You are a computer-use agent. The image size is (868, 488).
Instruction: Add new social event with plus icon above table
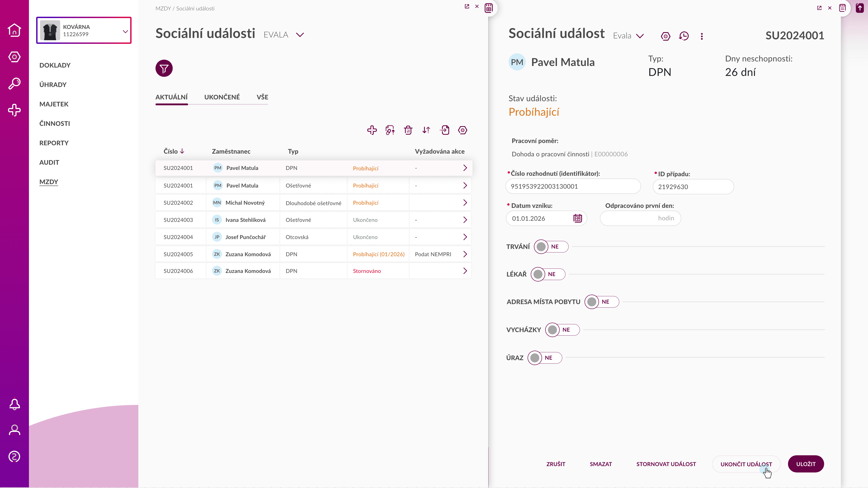[x=372, y=130]
